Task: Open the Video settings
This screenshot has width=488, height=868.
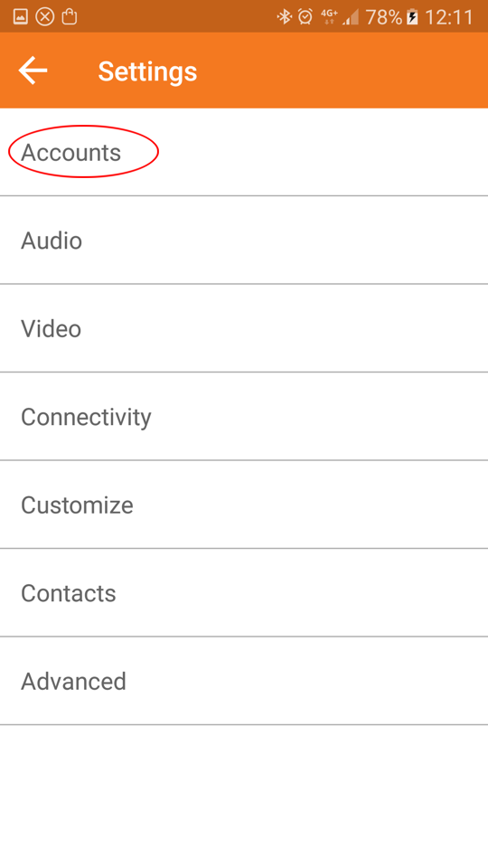Action: point(244,328)
